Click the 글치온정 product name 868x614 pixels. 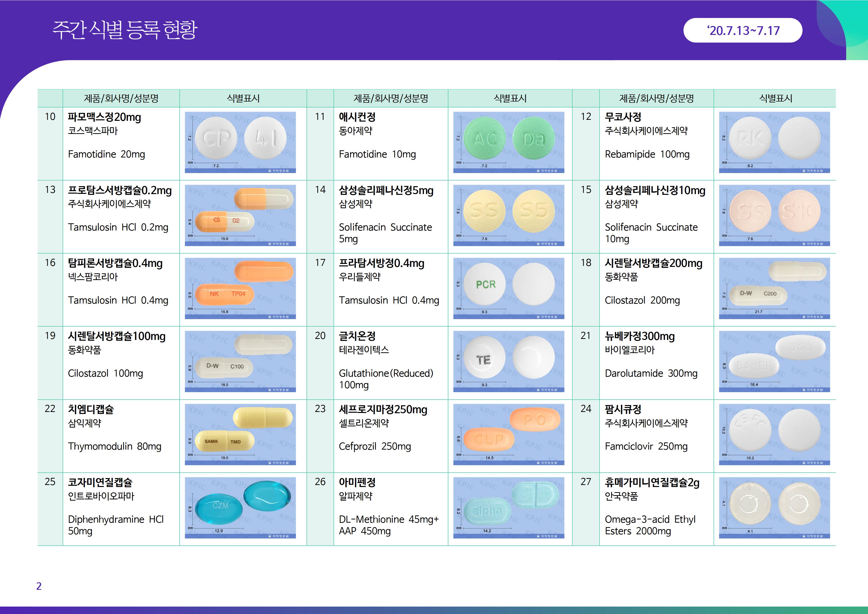click(357, 336)
